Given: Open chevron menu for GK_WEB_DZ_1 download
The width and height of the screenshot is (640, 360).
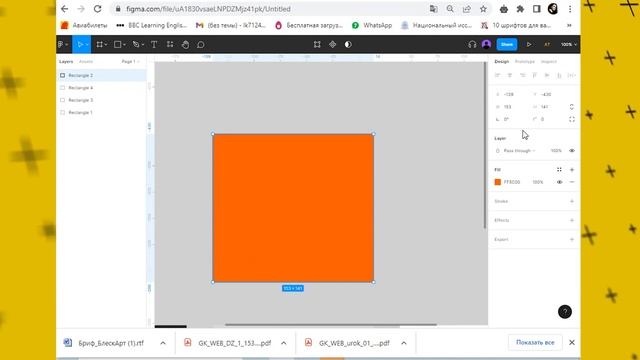Looking at the screenshot, I should click(284, 343).
